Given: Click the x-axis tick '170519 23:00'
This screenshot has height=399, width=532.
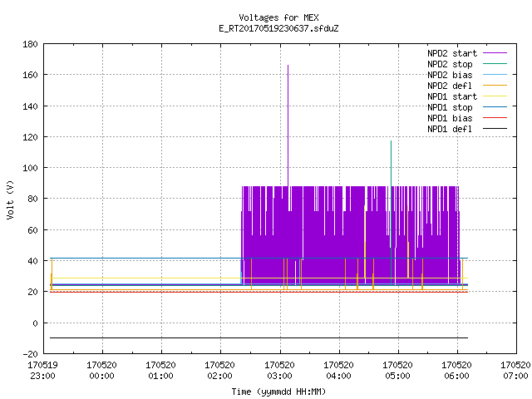Looking at the screenshot, I should coord(42,371).
